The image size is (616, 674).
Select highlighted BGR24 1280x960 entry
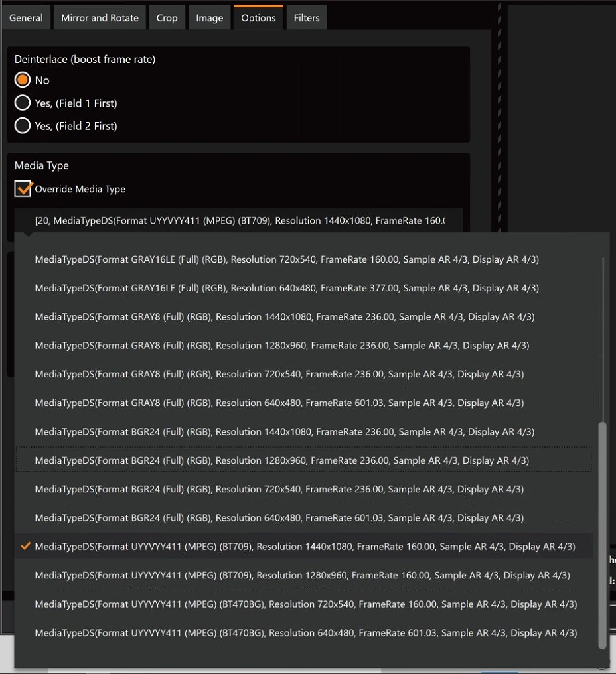(x=304, y=460)
